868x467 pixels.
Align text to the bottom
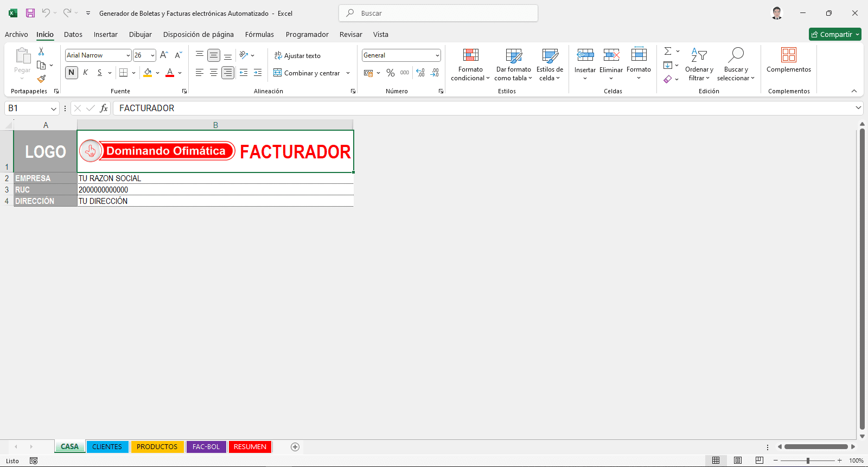pyautogui.click(x=228, y=55)
